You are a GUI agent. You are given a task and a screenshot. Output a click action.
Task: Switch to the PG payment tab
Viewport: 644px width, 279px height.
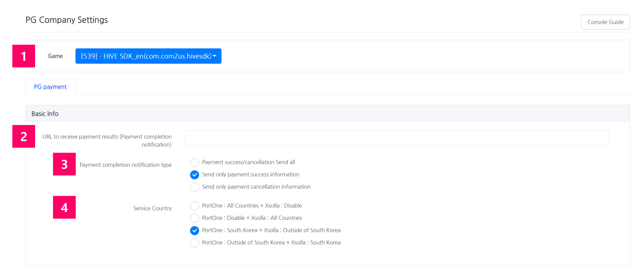[50, 87]
